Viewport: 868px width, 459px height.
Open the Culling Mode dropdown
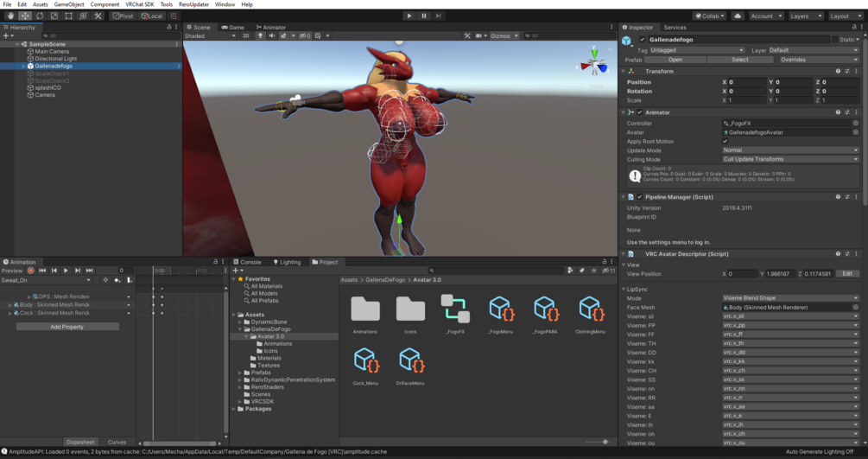(x=790, y=160)
